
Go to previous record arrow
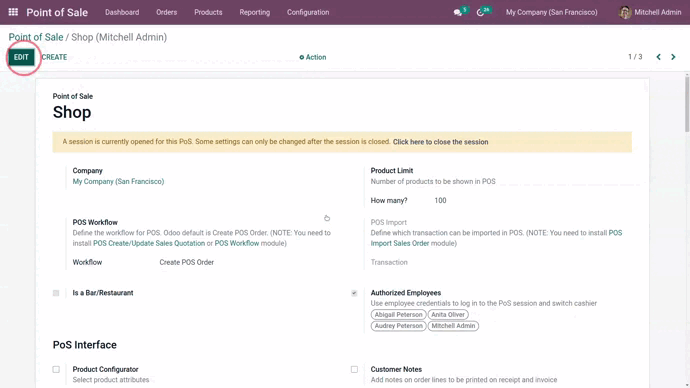pos(658,57)
